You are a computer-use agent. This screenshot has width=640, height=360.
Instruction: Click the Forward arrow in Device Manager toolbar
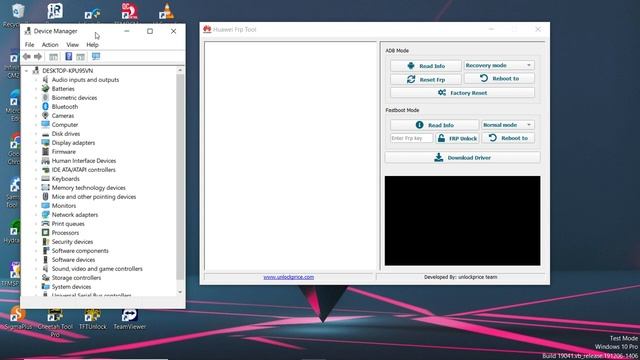click(x=38, y=56)
